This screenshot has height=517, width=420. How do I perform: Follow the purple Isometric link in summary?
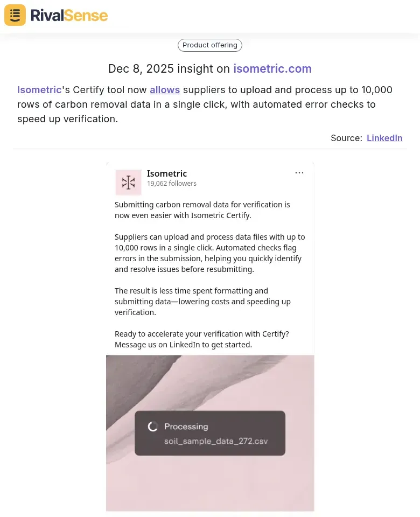(x=39, y=90)
